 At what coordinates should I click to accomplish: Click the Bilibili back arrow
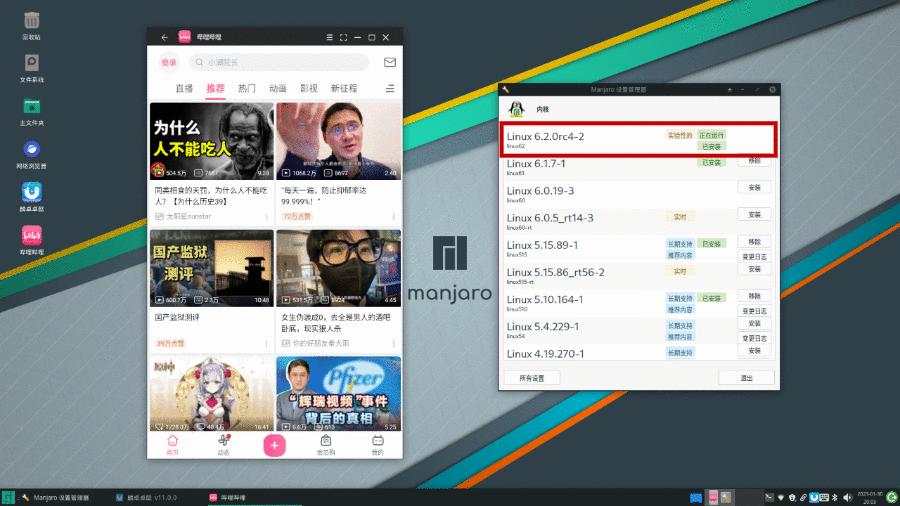click(x=164, y=38)
